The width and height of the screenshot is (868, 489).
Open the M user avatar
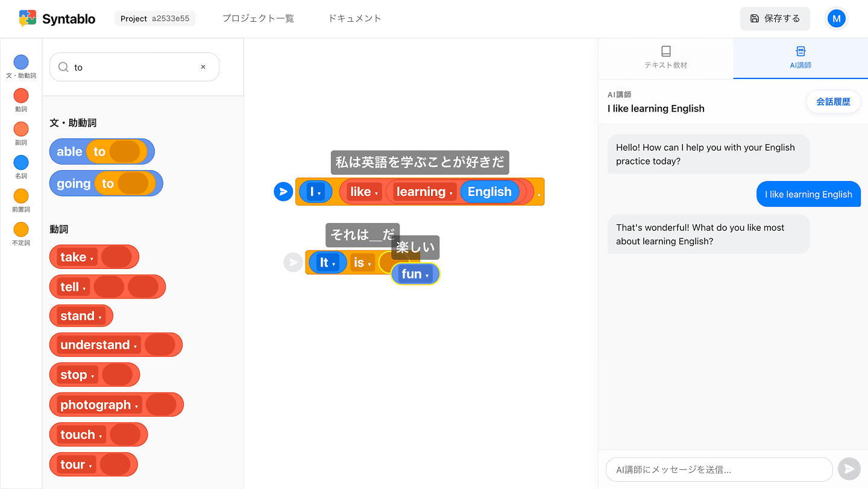click(x=837, y=18)
